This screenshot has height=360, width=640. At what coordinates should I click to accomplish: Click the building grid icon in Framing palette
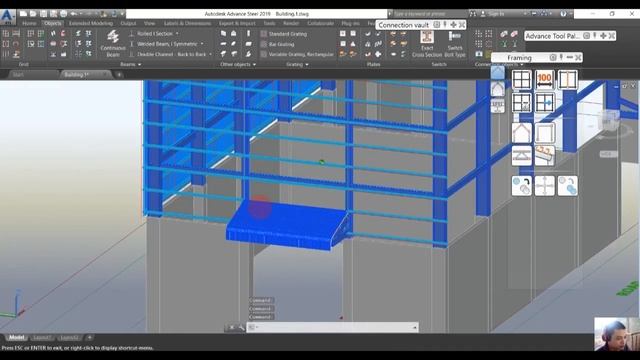(522, 80)
